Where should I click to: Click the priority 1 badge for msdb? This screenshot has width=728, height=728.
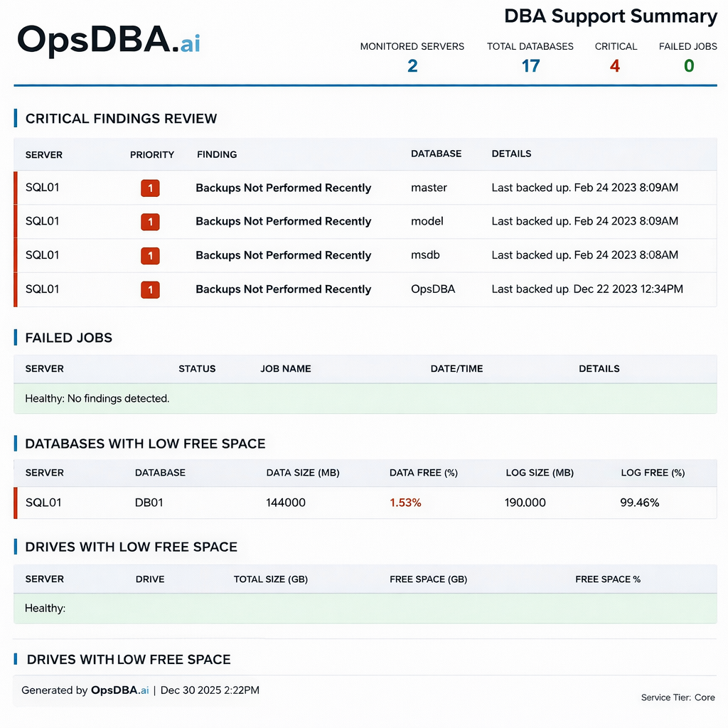click(150, 255)
